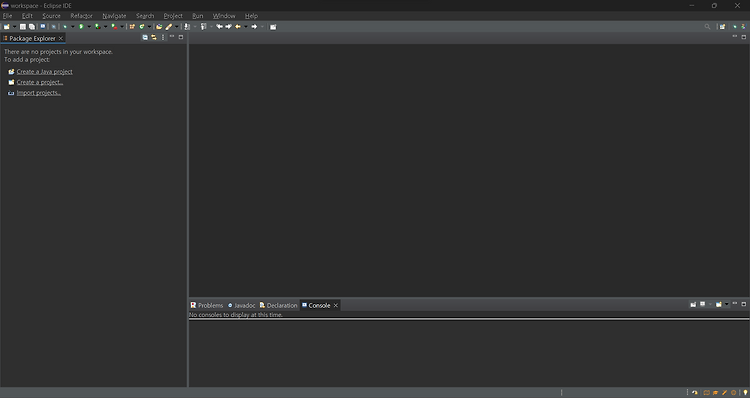Switch to the Javadoc tab
750x398 pixels.
pyautogui.click(x=241, y=305)
